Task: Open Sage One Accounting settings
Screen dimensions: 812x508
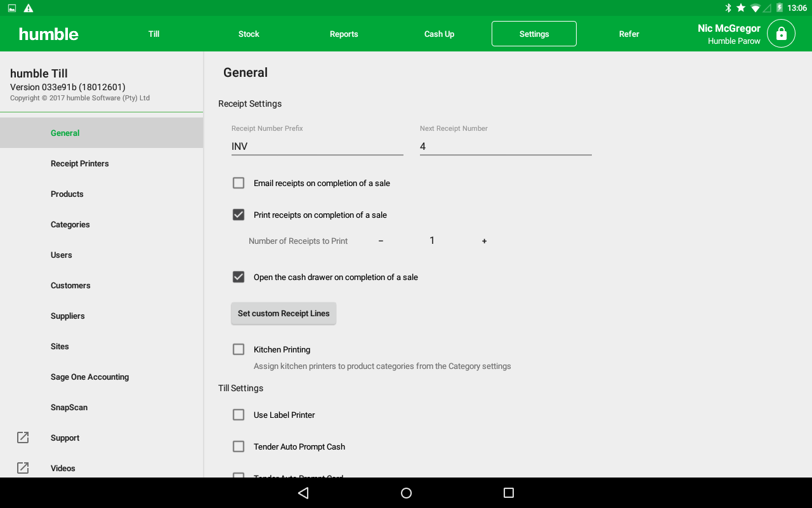Action: 101,377
